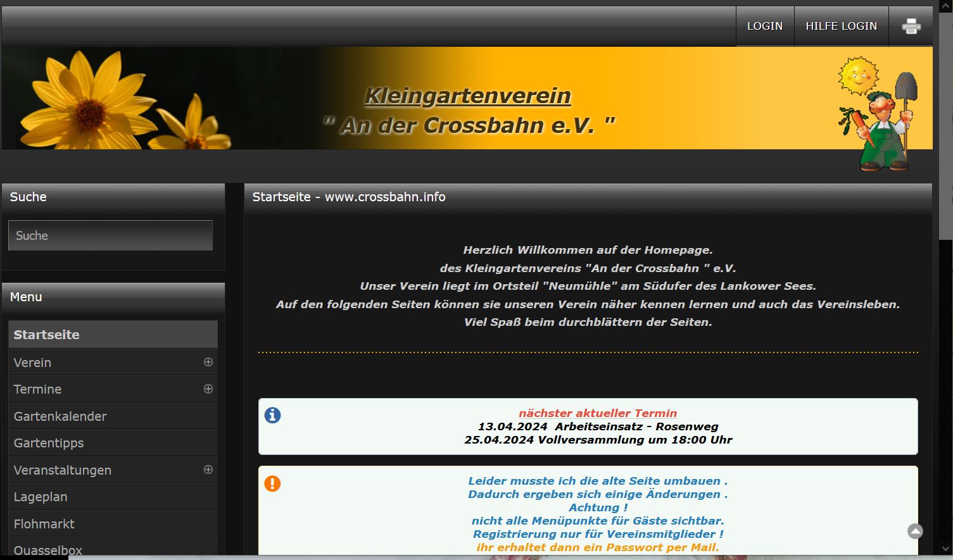Select Gartentipps in the menu
The width and height of the screenshot is (953, 560).
(49, 443)
